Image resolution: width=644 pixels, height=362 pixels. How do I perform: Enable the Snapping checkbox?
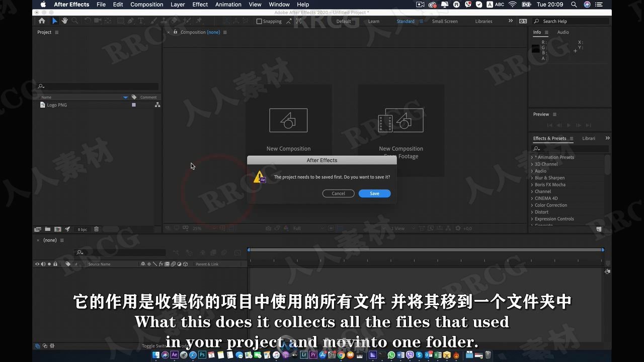tap(259, 21)
